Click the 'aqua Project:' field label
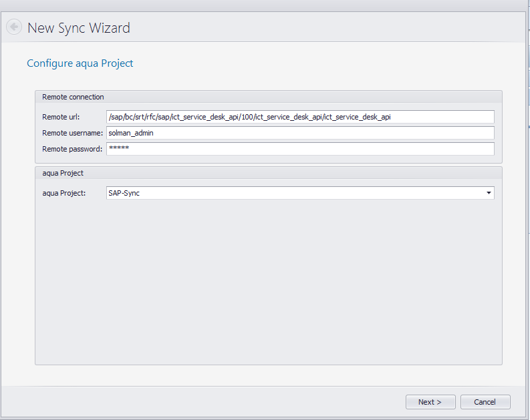 [63, 194]
